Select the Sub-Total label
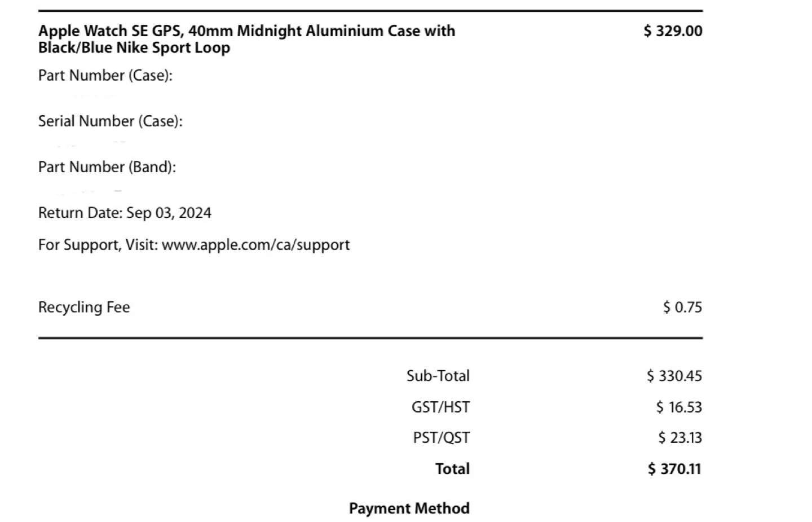This screenshot has height=522, width=812. tap(438, 376)
